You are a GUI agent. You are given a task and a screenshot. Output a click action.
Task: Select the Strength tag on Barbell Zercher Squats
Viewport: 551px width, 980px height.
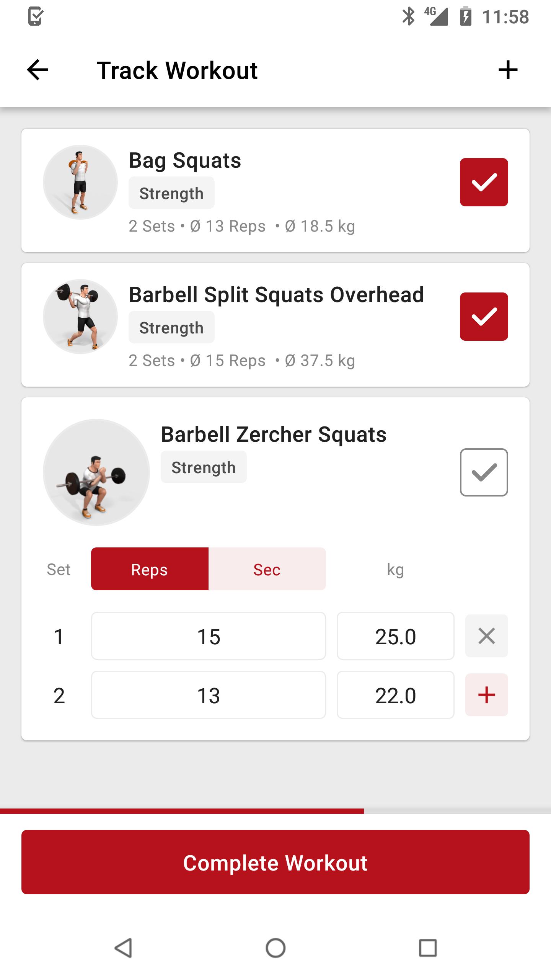(203, 467)
